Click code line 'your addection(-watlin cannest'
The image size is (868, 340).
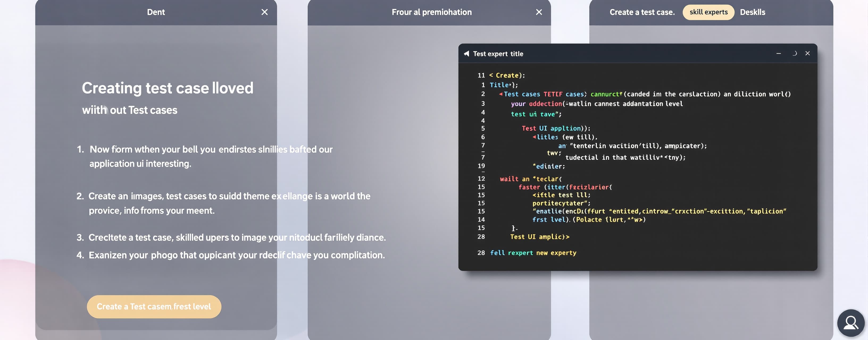tap(596, 104)
